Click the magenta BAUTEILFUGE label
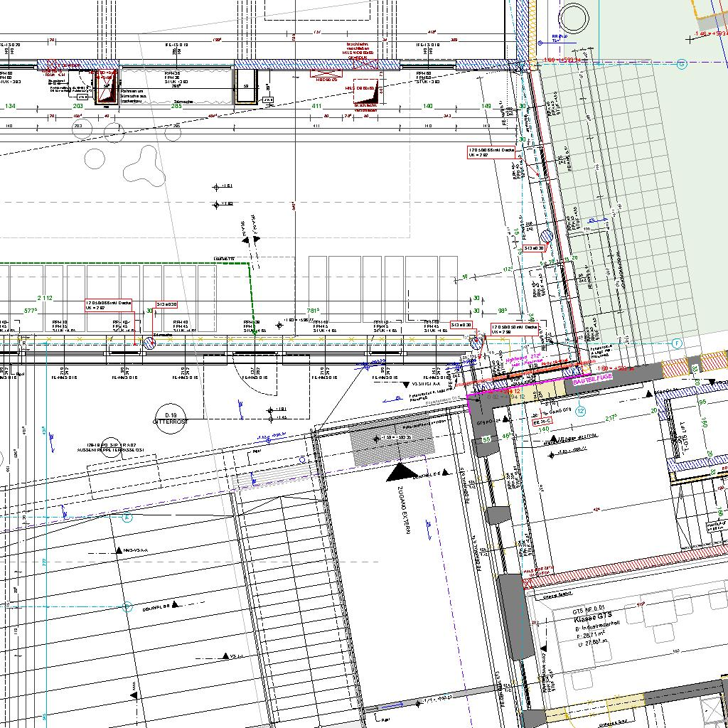 pos(588,382)
